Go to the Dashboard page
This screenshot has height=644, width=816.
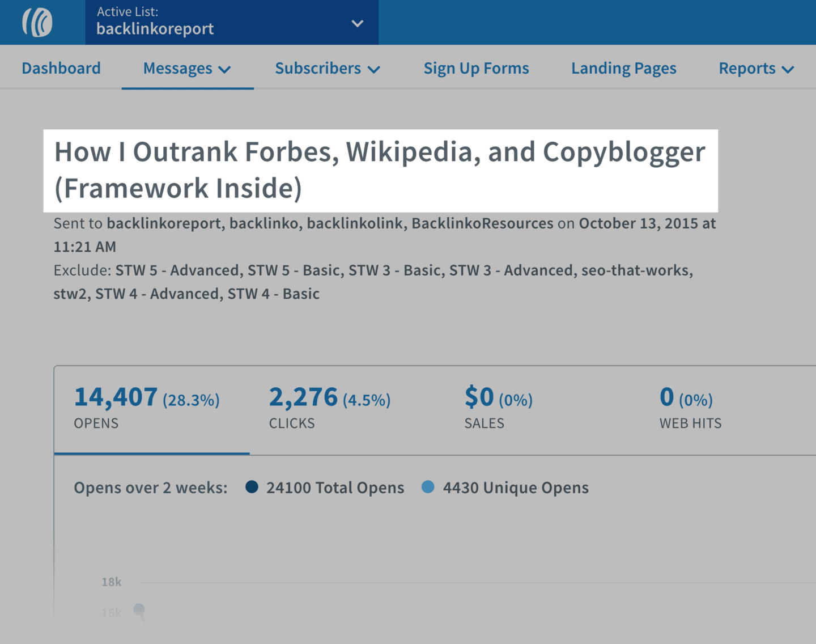point(61,68)
